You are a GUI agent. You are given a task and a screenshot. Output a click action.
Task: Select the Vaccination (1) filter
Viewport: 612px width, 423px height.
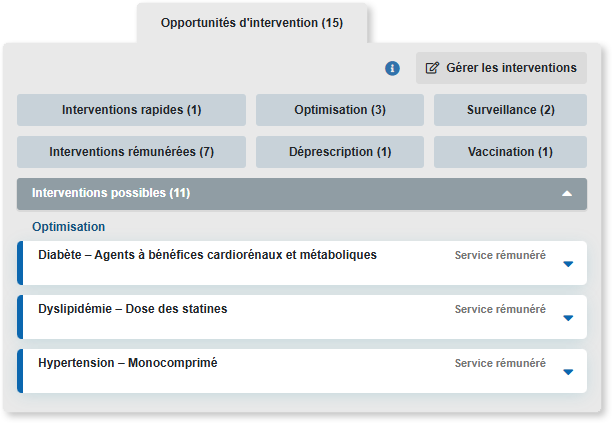[x=510, y=152]
